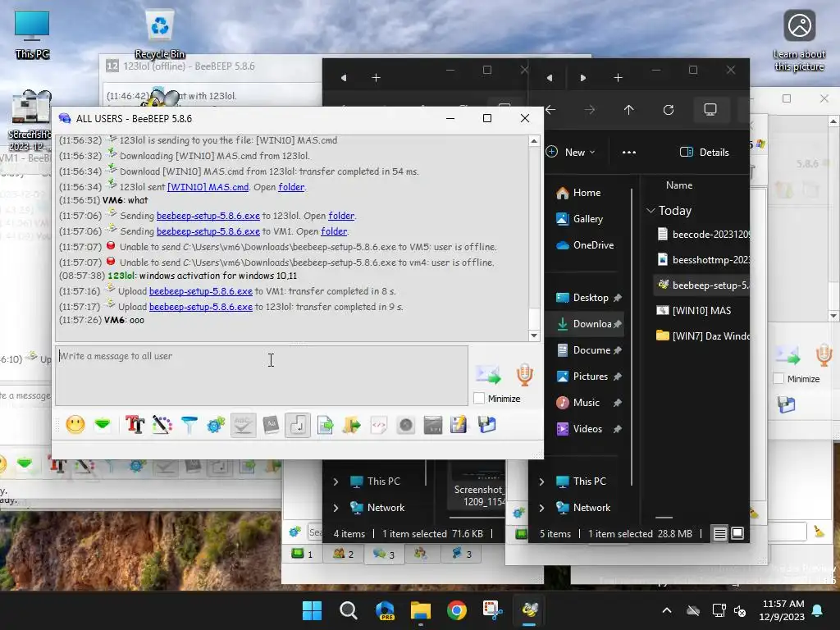Switch to details list view in Explorer status bar
This screenshot has height=630, width=840.
pos(720,533)
